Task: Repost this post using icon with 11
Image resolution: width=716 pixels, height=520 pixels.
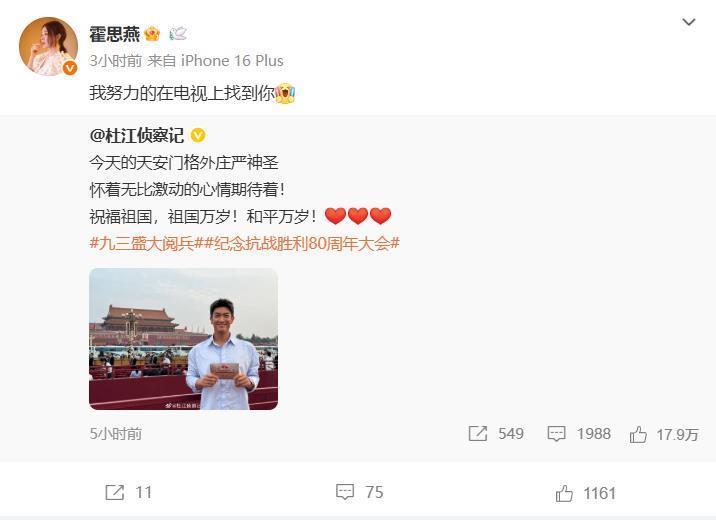Action: (114, 493)
